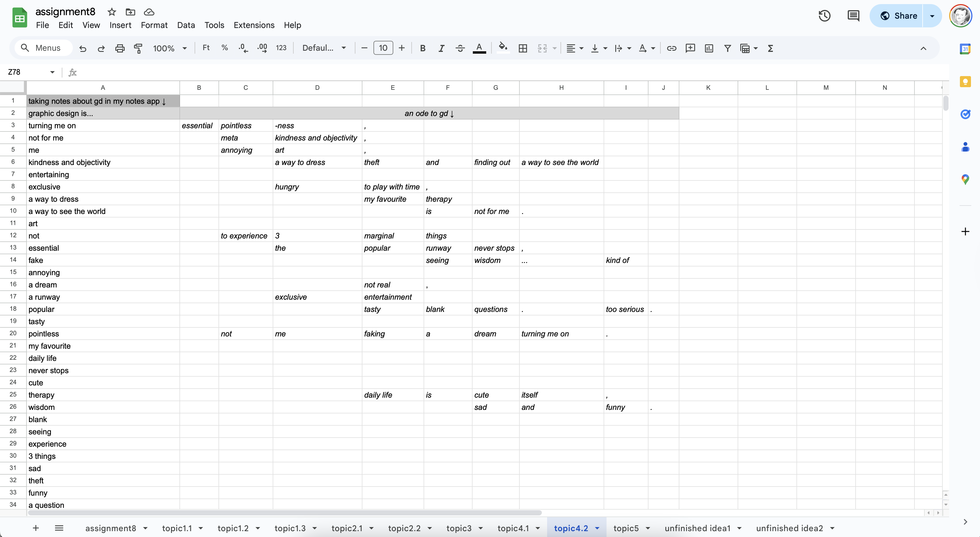
Task: Open the Format menu
Action: coord(154,25)
